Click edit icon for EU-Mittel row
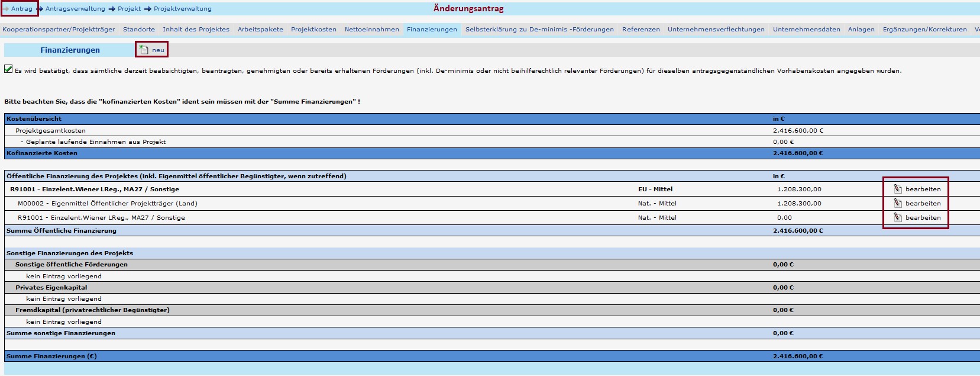Image resolution: width=980 pixels, height=376 pixels. pyautogui.click(x=897, y=189)
